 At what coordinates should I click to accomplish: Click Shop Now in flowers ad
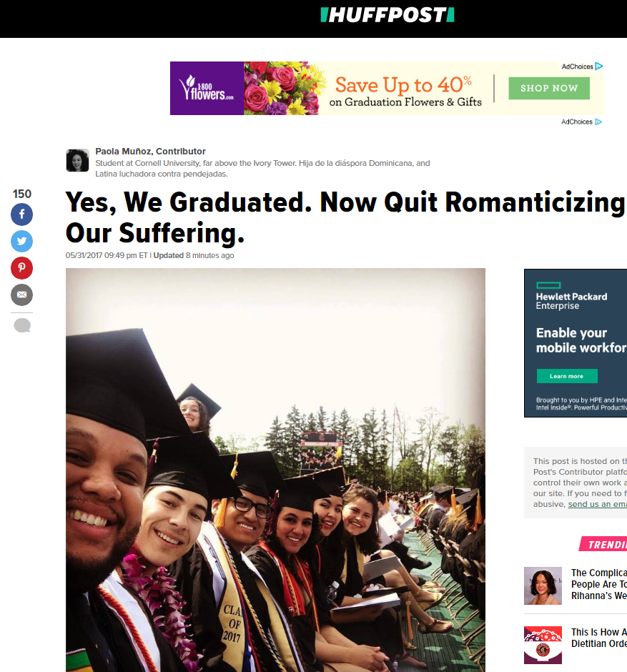[549, 88]
